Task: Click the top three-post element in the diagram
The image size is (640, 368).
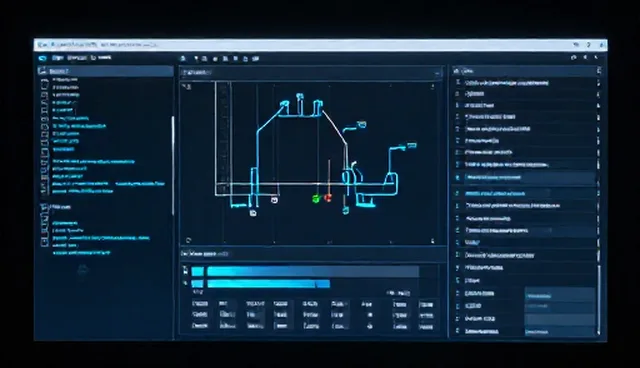Action: click(x=301, y=106)
